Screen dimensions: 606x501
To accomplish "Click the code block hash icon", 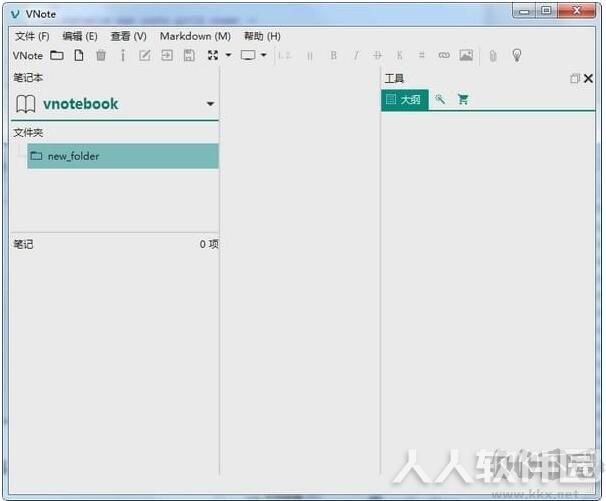I will click(422, 55).
